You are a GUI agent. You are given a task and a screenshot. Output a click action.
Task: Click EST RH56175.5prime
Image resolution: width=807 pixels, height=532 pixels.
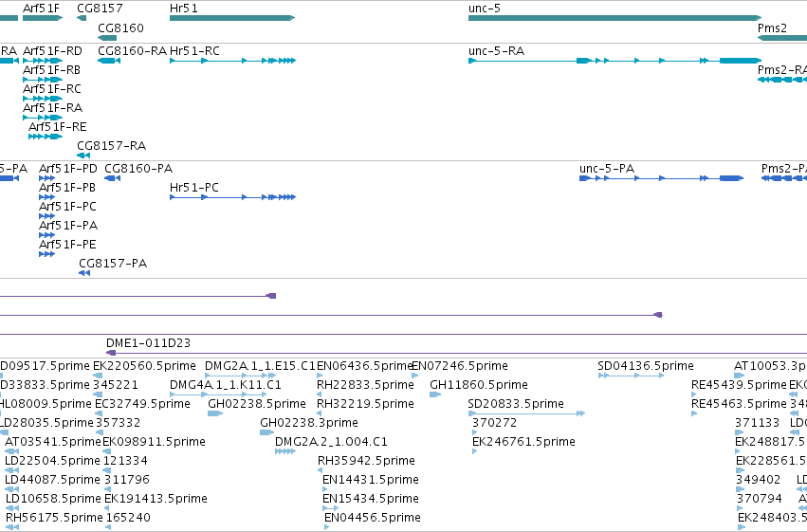point(54,518)
